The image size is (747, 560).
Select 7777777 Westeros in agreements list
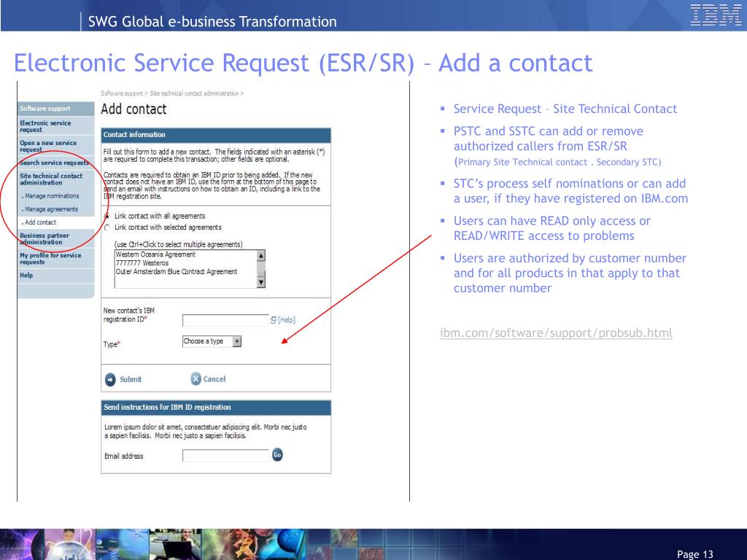pyautogui.click(x=142, y=263)
